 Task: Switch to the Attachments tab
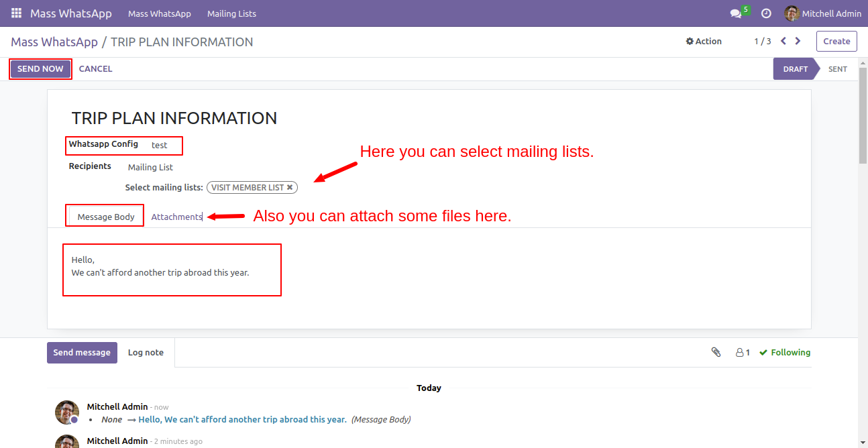tap(176, 217)
